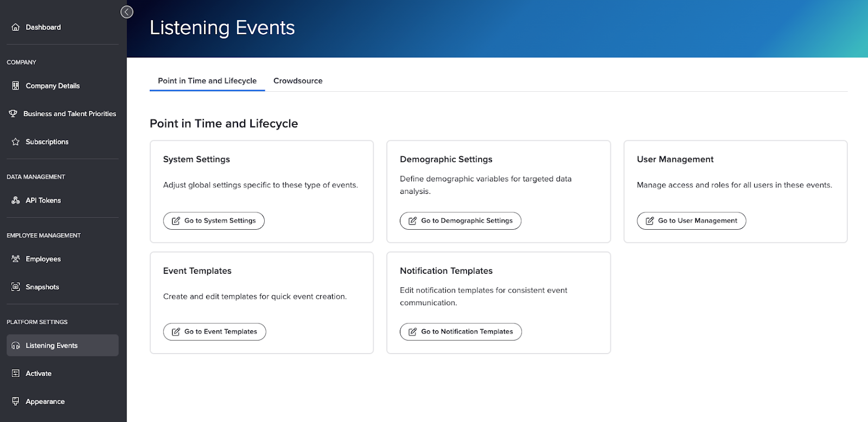This screenshot has width=868, height=422.
Task: Click the Activate sidebar icon
Action: pos(15,374)
